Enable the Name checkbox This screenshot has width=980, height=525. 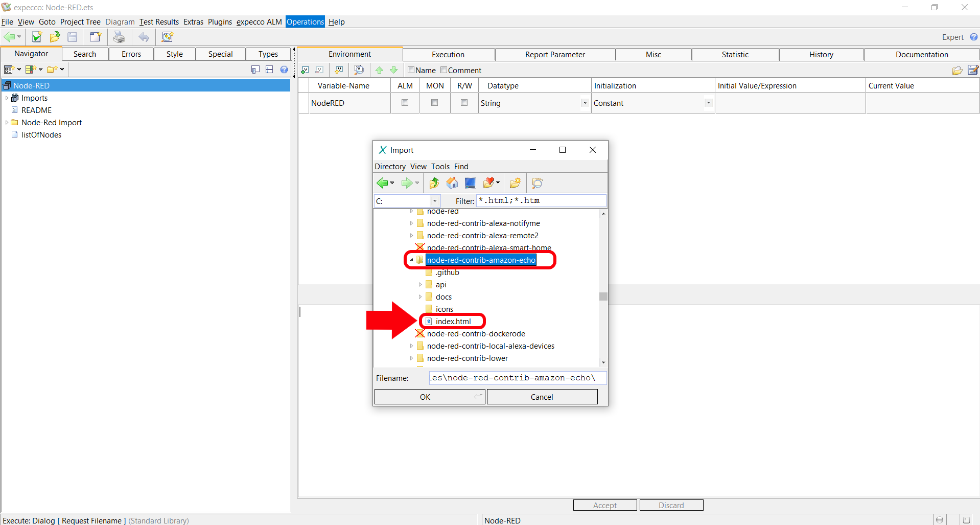point(411,70)
